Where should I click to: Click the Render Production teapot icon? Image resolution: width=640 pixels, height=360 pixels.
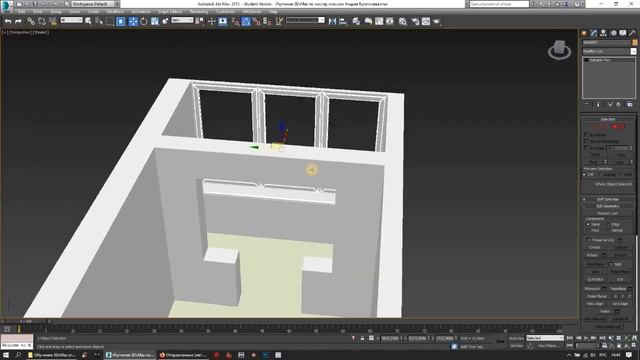(436, 21)
